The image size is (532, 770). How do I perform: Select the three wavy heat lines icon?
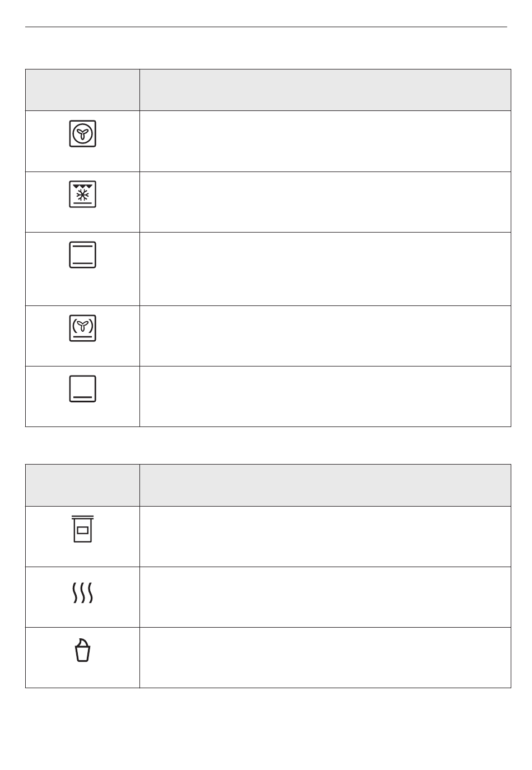[83, 592]
